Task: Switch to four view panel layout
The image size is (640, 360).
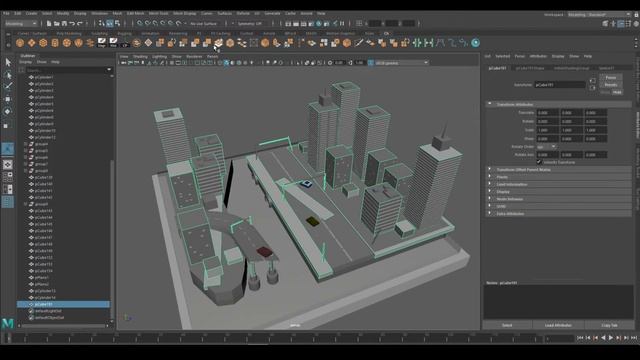Action: point(8,177)
